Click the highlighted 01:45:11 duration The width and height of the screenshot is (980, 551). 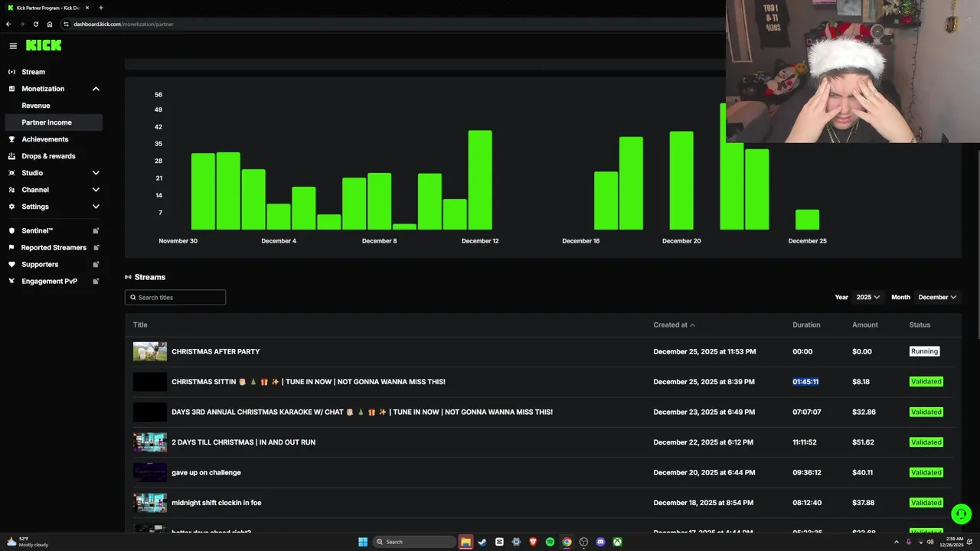pyautogui.click(x=805, y=382)
